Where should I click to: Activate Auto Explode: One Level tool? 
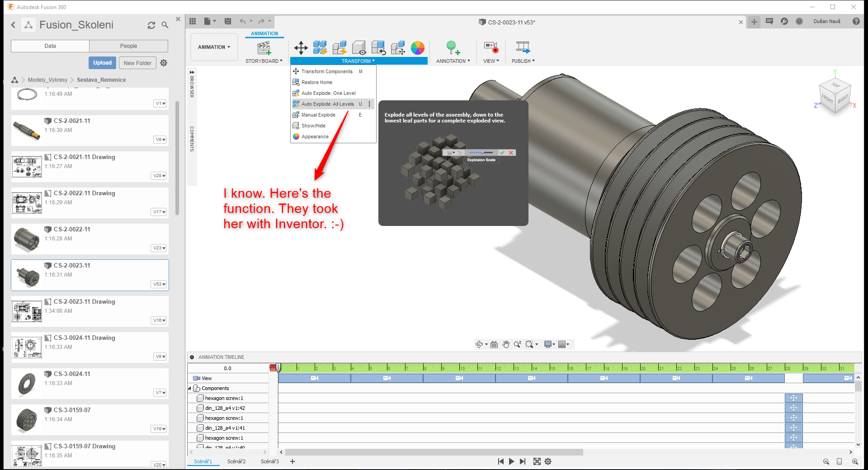pos(328,93)
